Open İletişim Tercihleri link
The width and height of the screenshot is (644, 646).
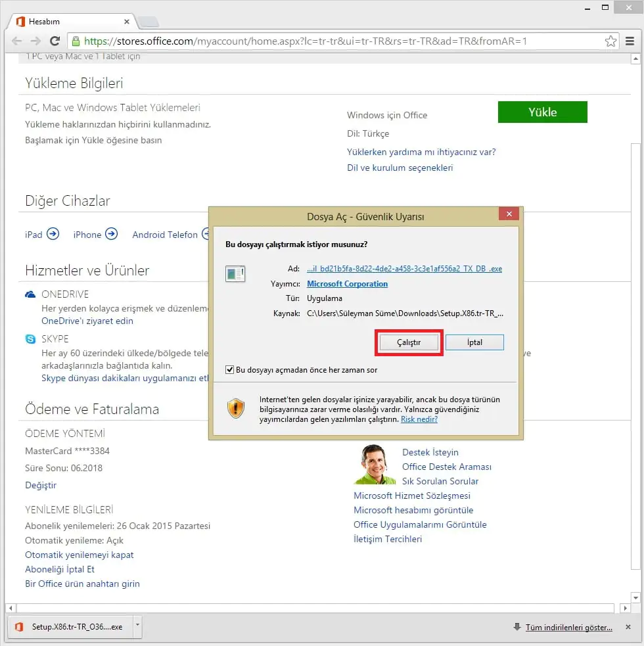388,539
